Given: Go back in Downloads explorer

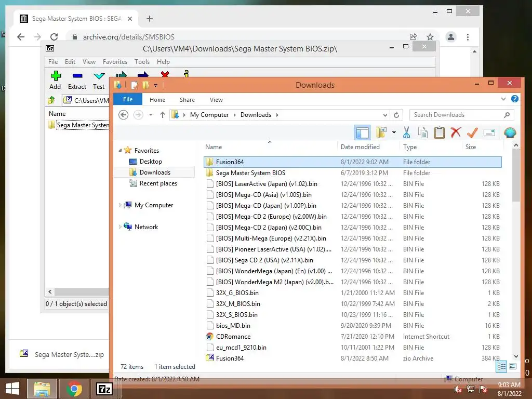Looking at the screenshot, I should [x=124, y=115].
